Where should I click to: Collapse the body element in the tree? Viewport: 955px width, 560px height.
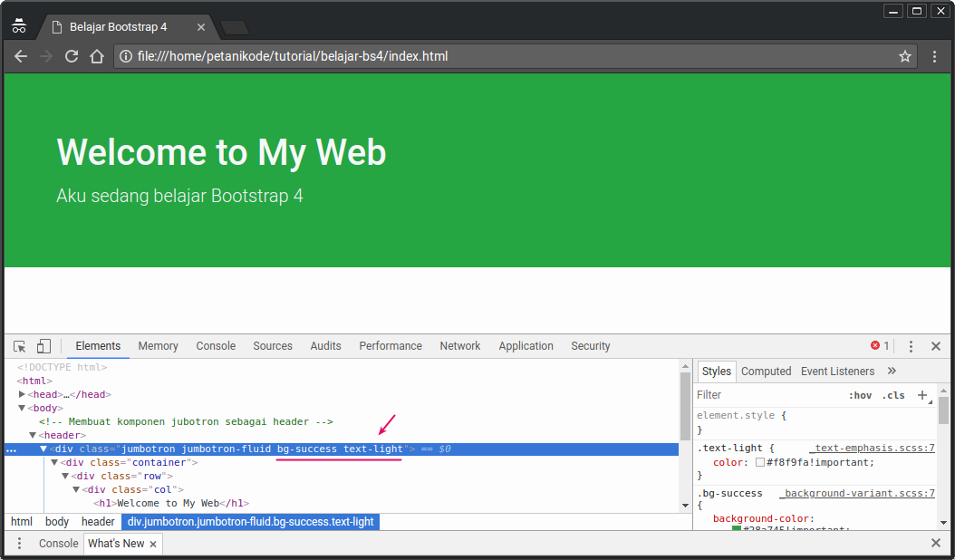[x=21, y=408]
